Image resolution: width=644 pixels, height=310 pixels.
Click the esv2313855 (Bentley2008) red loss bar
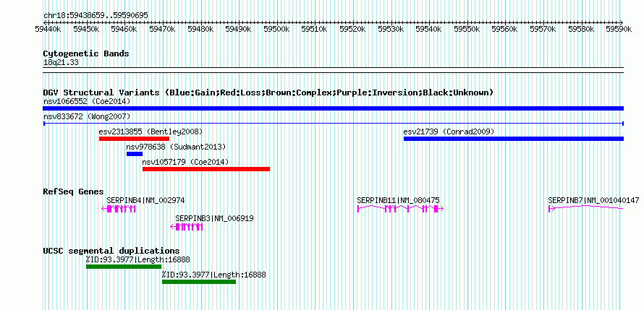134,139
